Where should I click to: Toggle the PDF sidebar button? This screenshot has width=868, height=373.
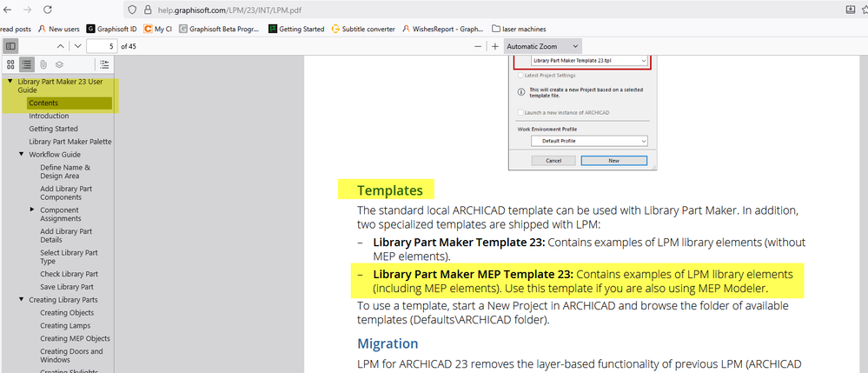click(x=10, y=47)
